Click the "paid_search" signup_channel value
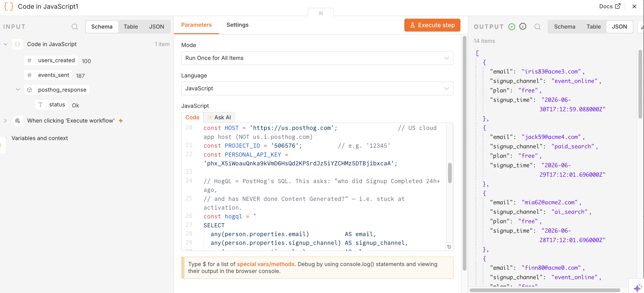Screen dimensions: 644x293 coord(573,146)
